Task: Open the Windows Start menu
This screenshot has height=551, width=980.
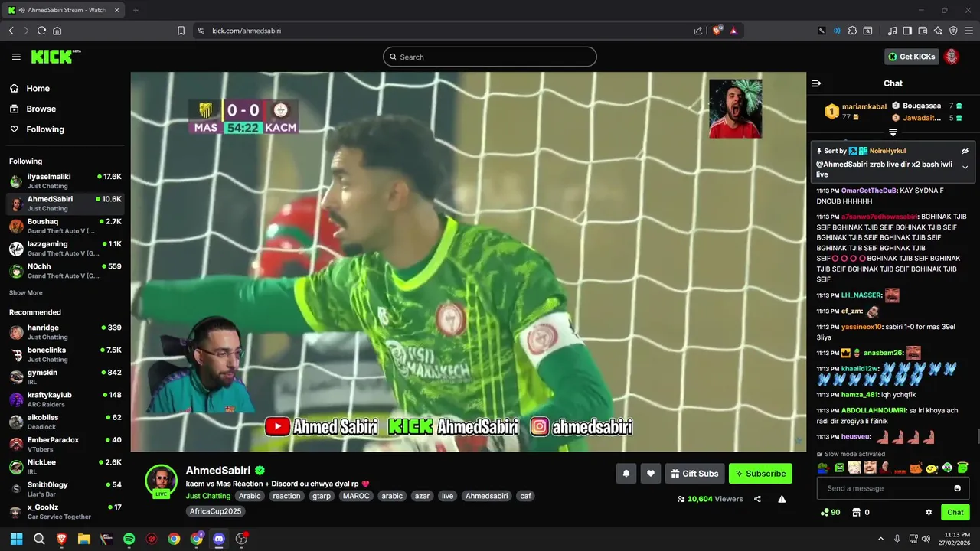Action: click(x=16, y=539)
